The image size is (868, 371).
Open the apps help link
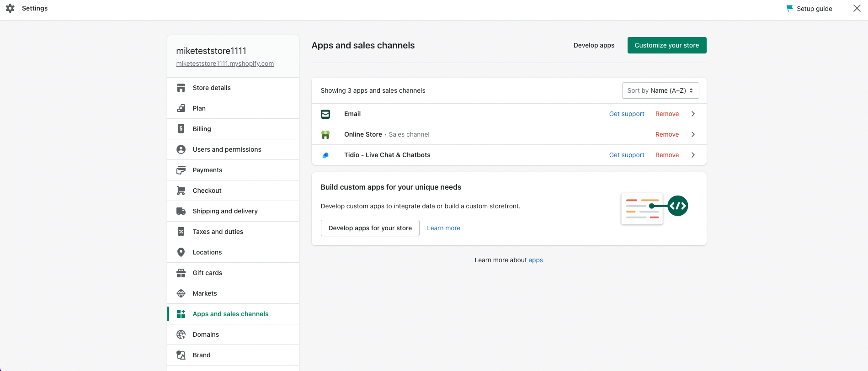click(x=536, y=260)
